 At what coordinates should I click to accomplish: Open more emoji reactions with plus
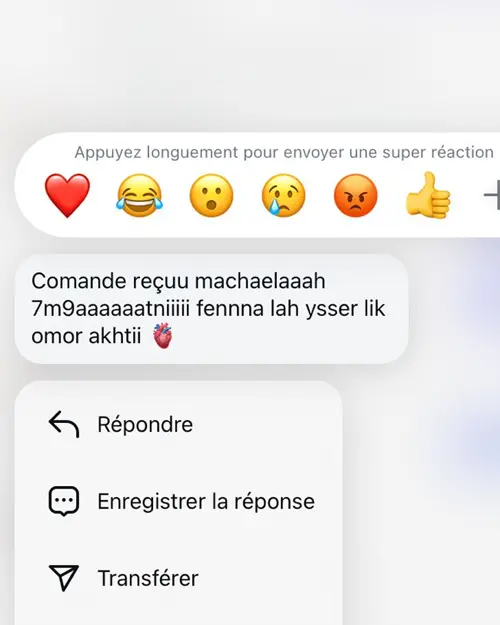click(492, 195)
